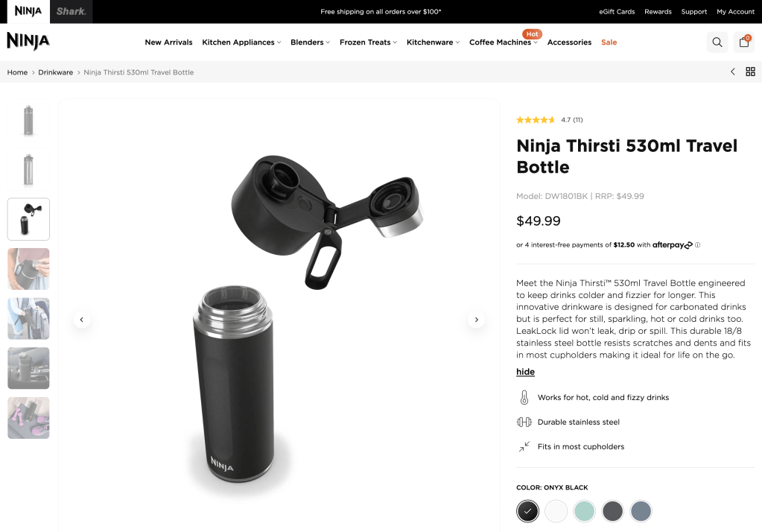Switch to the Shark brand tab
This screenshot has height=532, width=762.
click(71, 12)
